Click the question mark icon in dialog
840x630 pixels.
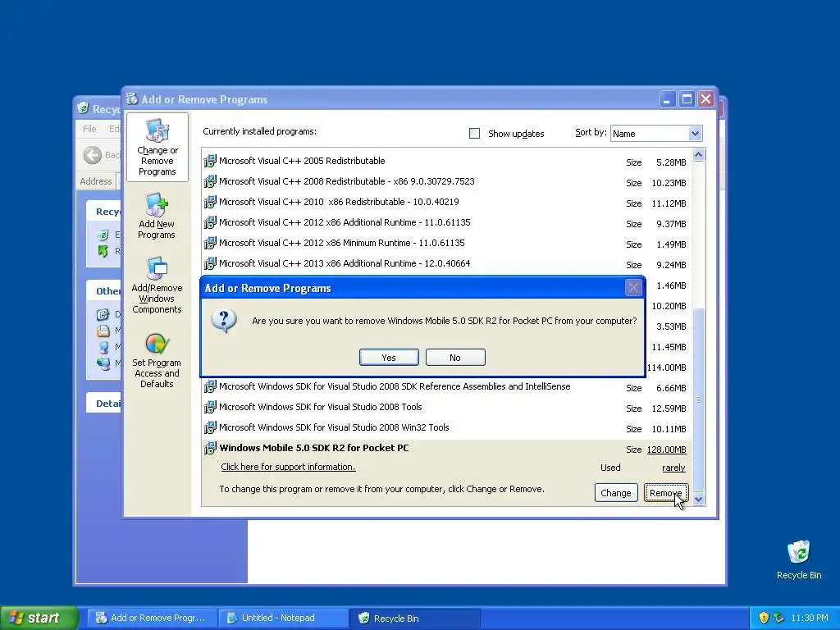(x=224, y=322)
